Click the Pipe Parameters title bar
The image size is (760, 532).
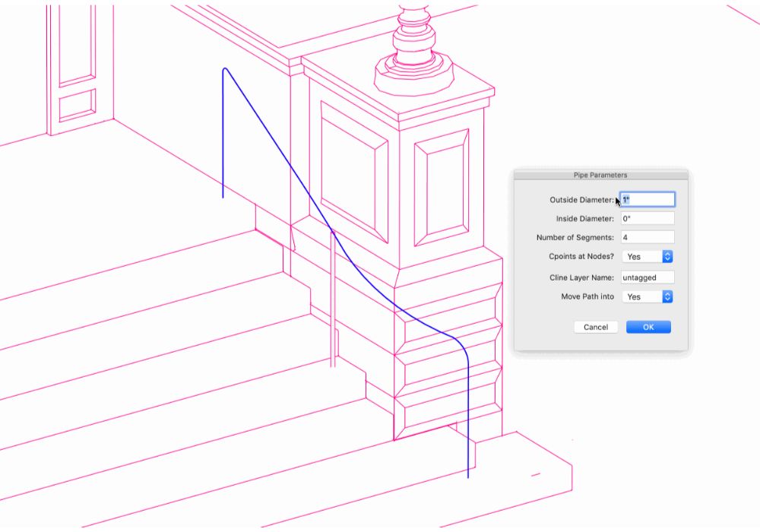click(600, 175)
